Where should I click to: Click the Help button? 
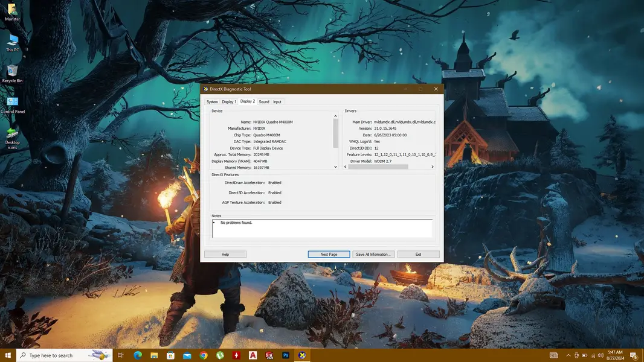tap(225, 254)
